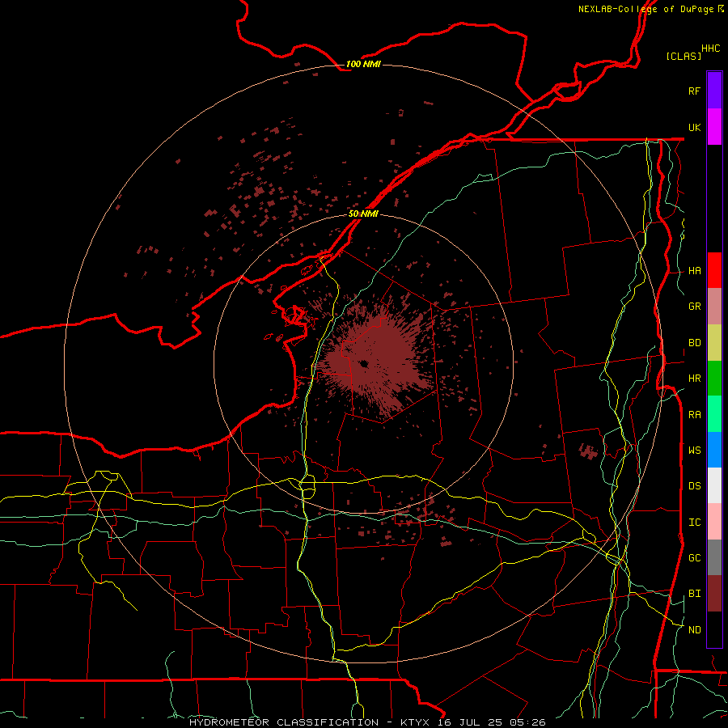Image resolution: width=728 pixels, height=728 pixels.
Task: Click the magenta UK legend color swatch
Action: 714,127
